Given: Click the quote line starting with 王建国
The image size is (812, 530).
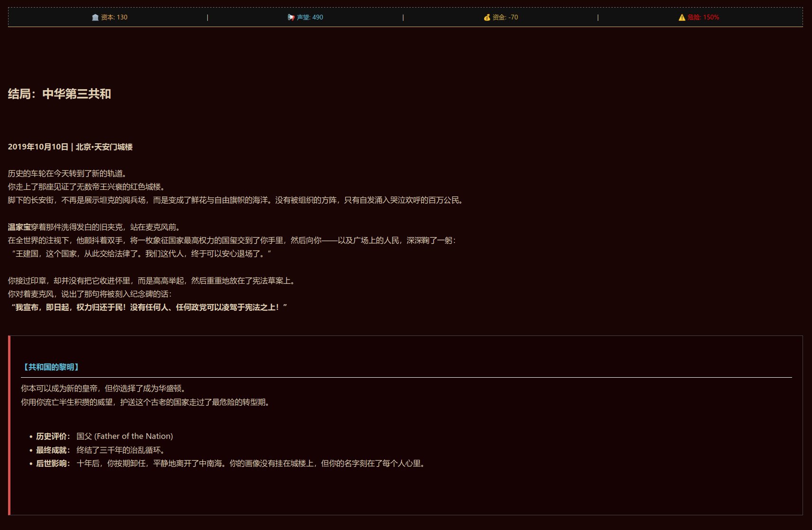Looking at the screenshot, I should (x=141, y=254).
